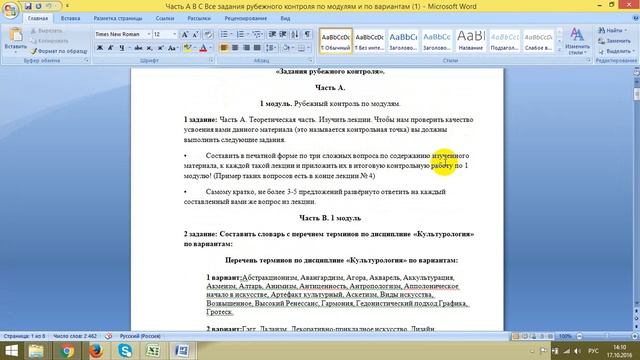This screenshot has height=360, width=640.
Task: Open the Рецензирование (Review) ribbon tab
Action: pyautogui.click(x=245, y=18)
